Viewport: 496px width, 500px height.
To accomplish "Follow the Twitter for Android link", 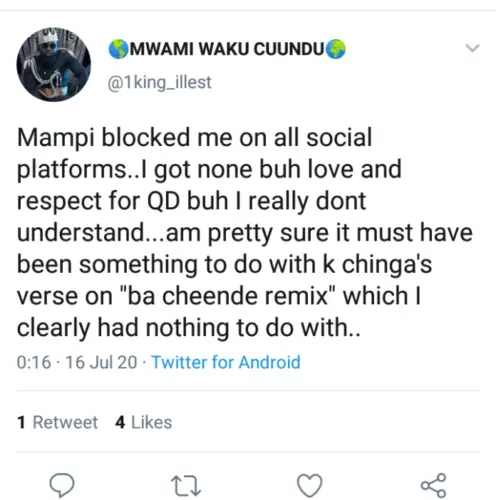I will click(x=226, y=362).
